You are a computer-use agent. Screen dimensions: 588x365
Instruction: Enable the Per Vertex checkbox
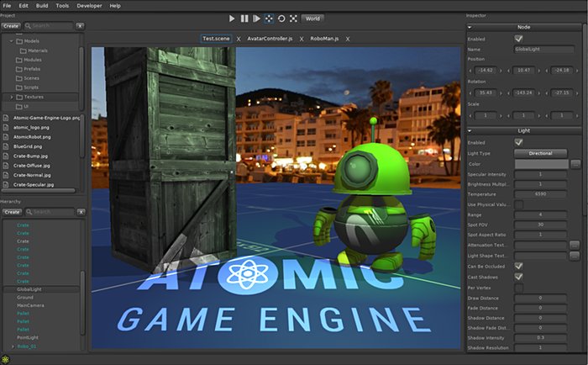[518, 288]
